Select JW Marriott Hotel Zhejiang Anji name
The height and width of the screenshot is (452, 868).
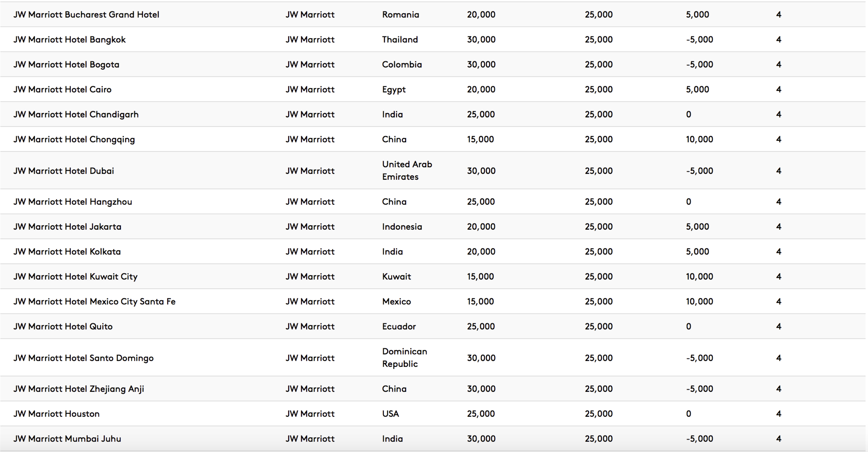pos(79,389)
